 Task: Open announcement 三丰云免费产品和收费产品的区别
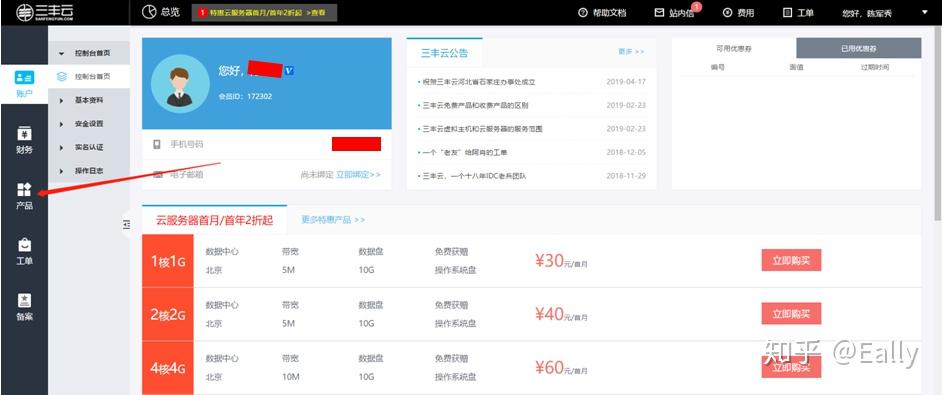475,105
